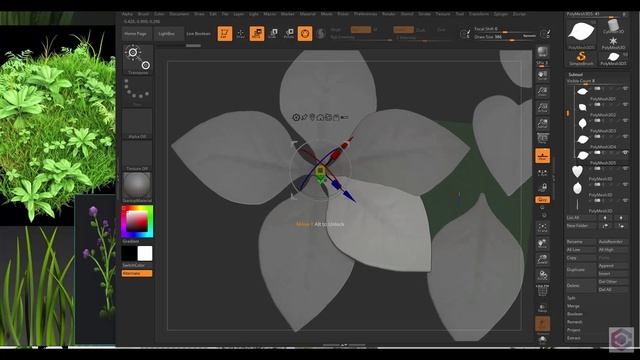Viewport: 640px width, 360px height.
Task: Expand the Extract sub-palette
Action: tap(573, 338)
